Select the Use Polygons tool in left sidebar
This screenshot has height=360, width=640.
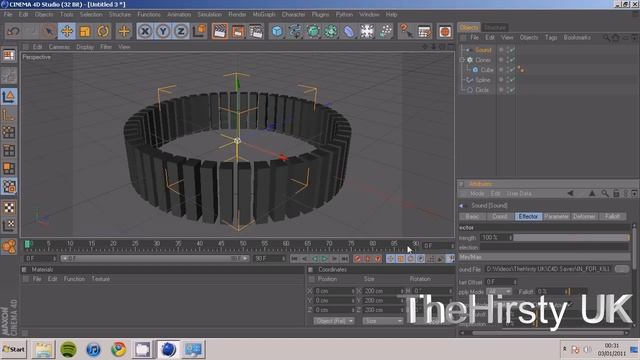[x=9, y=169]
